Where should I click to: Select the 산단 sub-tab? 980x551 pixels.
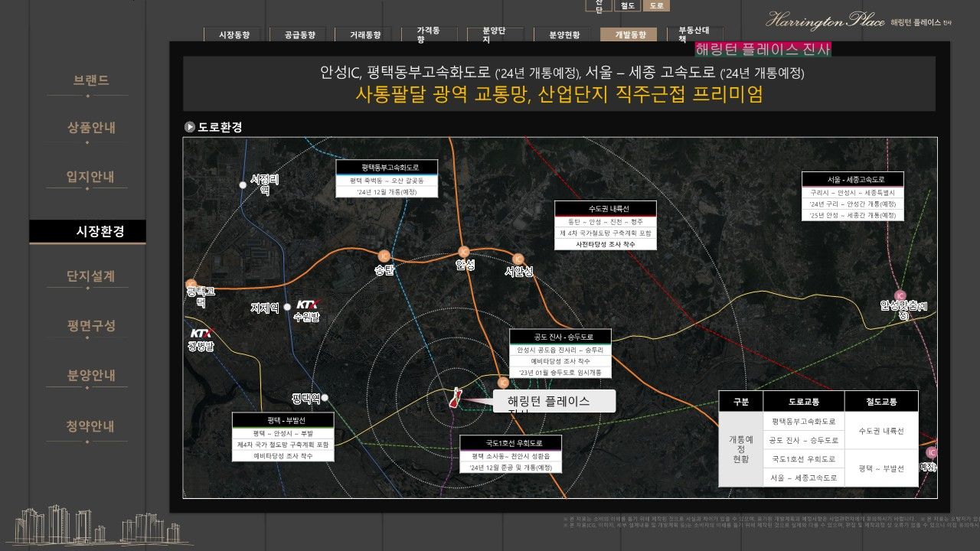[598, 6]
